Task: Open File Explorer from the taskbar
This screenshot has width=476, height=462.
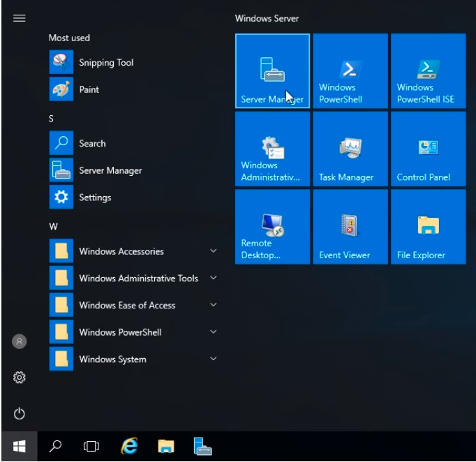Action: 165,446
